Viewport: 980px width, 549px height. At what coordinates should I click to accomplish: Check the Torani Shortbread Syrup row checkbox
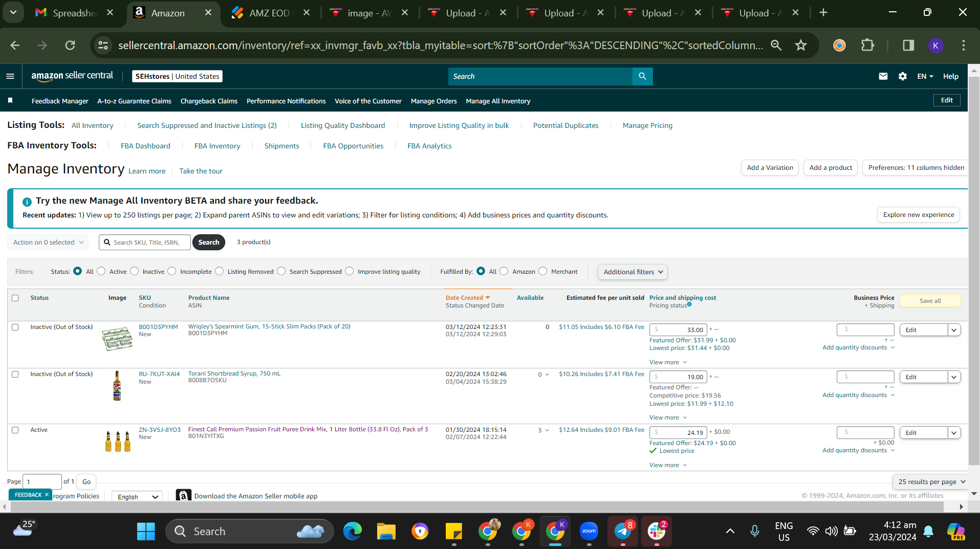(x=15, y=375)
